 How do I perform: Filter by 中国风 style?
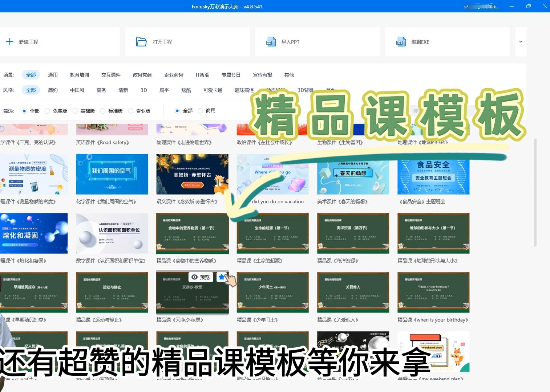point(77,90)
